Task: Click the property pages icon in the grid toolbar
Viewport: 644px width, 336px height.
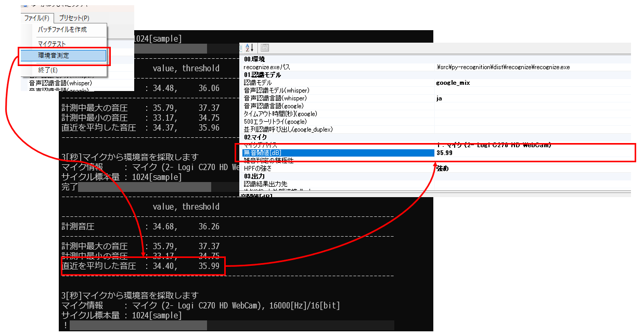Action: 265,47
